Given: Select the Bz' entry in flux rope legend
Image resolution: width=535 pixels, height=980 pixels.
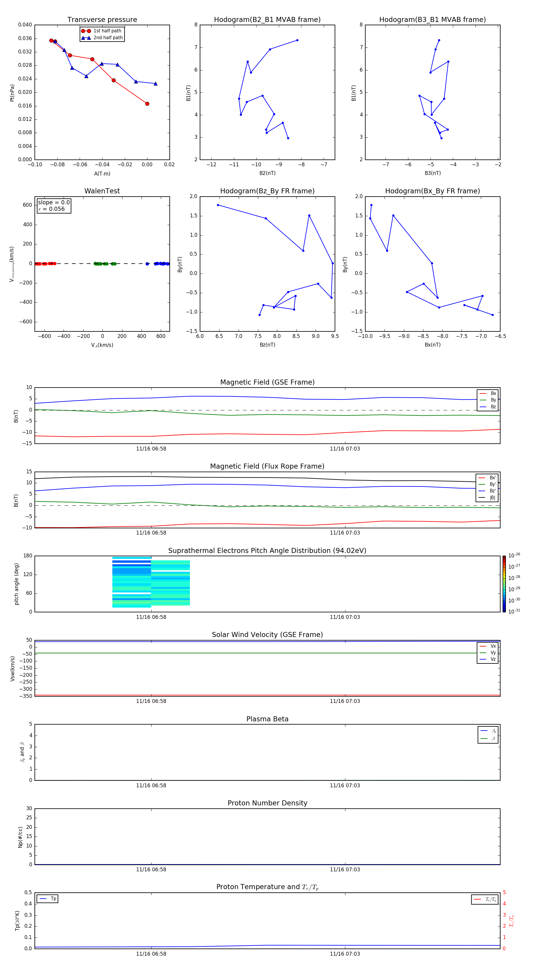Looking at the screenshot, I should pyautogui.click(x=487, y=491).
